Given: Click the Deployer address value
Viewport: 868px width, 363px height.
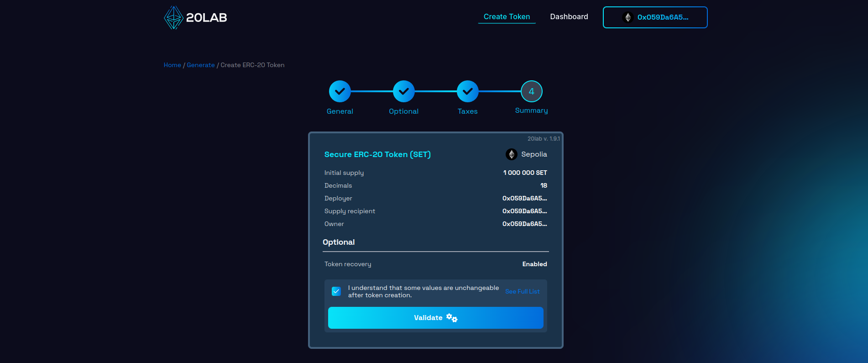Looking at the screenshot, I should pos(524,198).
